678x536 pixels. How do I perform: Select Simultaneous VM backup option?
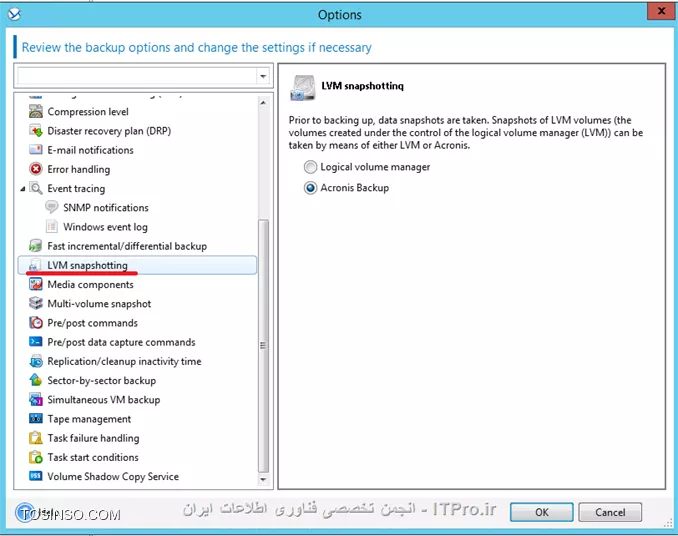tap(104, 400)
